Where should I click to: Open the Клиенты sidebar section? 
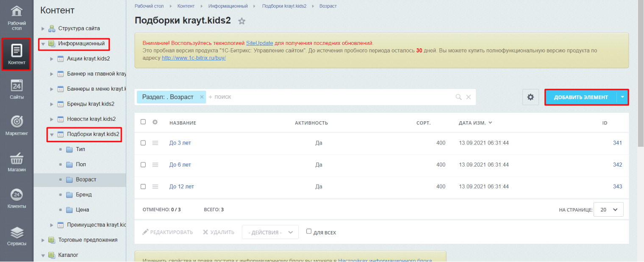pyautogui.click(x=17, y=198)
